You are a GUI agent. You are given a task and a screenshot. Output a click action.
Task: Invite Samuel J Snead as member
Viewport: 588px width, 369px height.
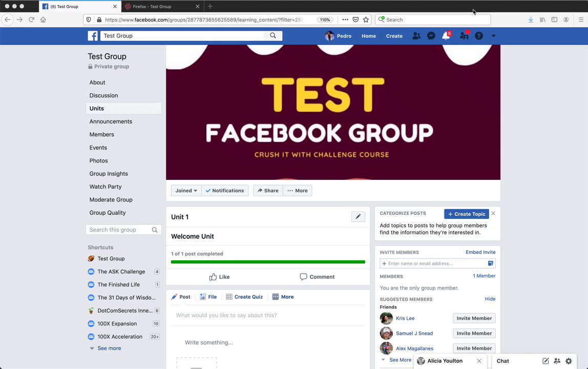(474, 333)
